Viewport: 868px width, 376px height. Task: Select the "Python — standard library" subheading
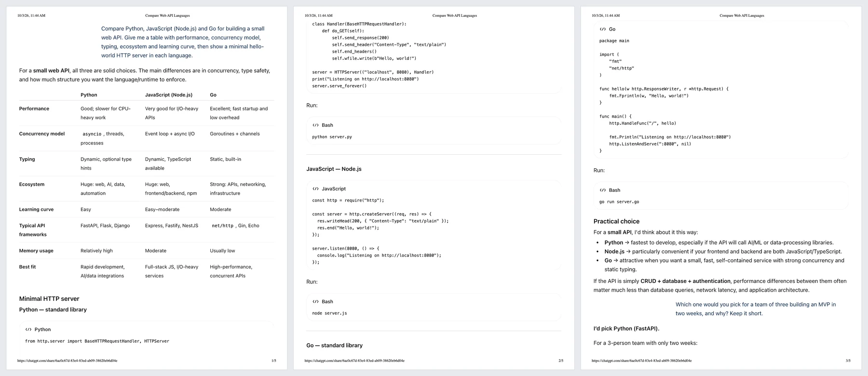tap(53, 310)
